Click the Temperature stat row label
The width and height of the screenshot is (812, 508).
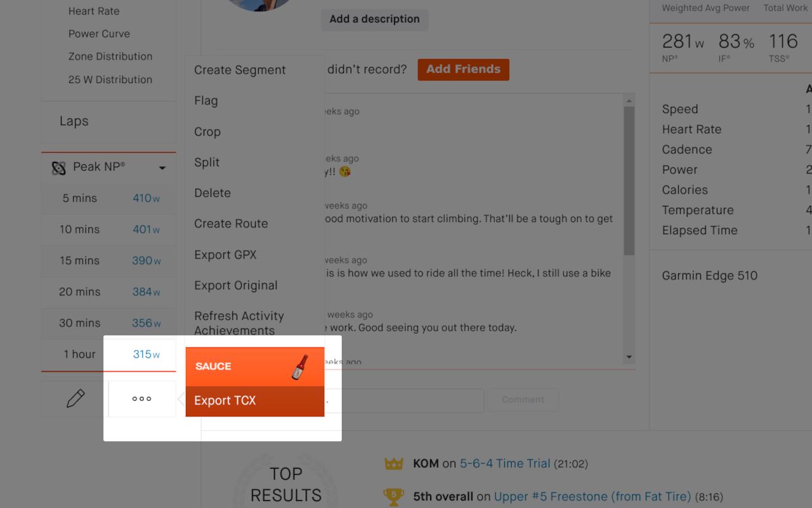[x=698, y=210]
